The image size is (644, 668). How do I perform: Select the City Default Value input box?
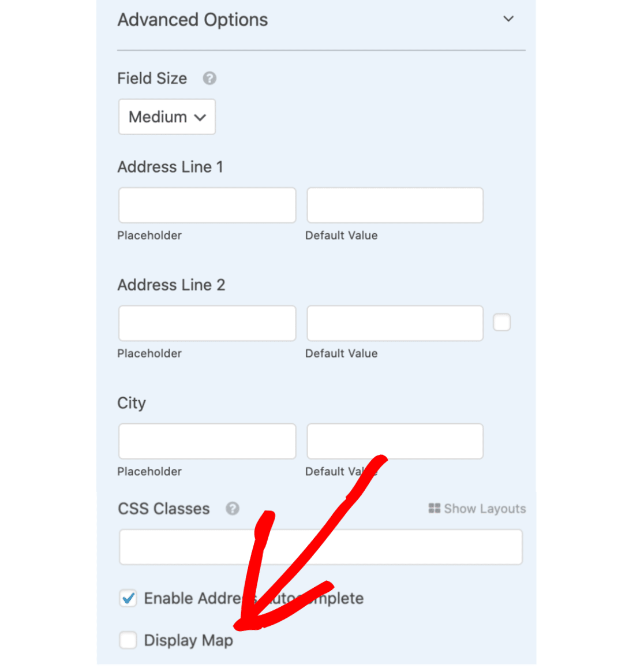(x=395, y=441)
